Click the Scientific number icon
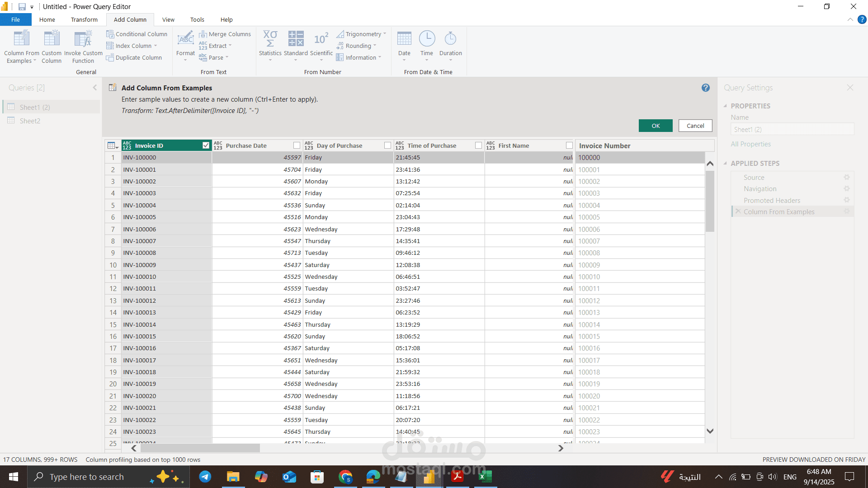Image resolution: width=868 pixels, height=488 pixels. [321, 39]
